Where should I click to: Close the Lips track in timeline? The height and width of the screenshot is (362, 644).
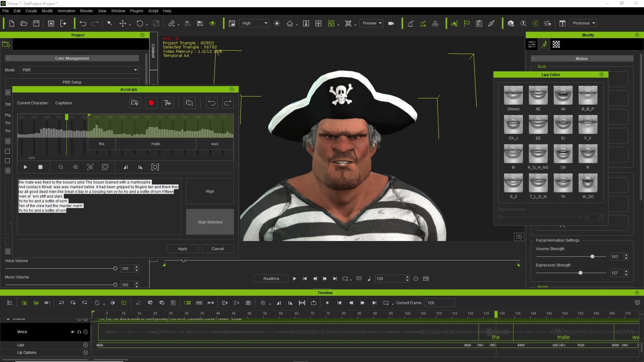pyautogui.click(x=85, y=345)
